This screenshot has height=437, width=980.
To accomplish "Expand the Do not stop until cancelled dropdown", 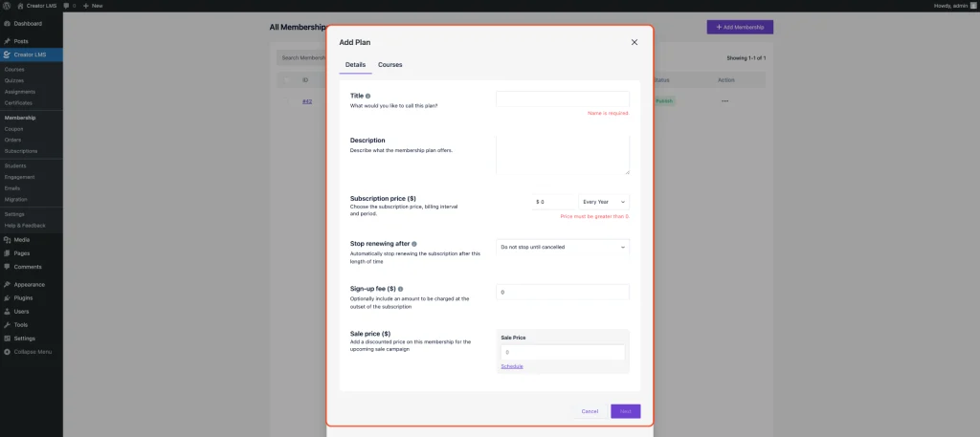I will pos(563,247).
